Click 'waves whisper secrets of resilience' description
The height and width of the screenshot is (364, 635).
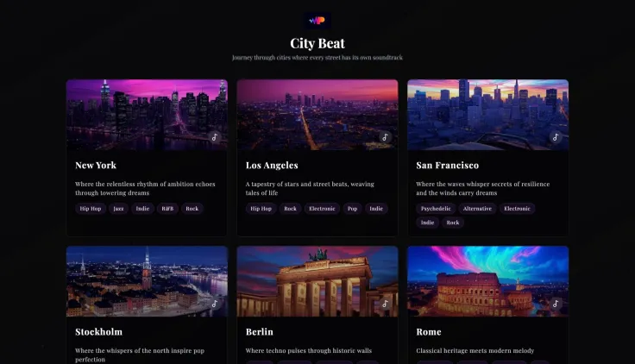483,188
